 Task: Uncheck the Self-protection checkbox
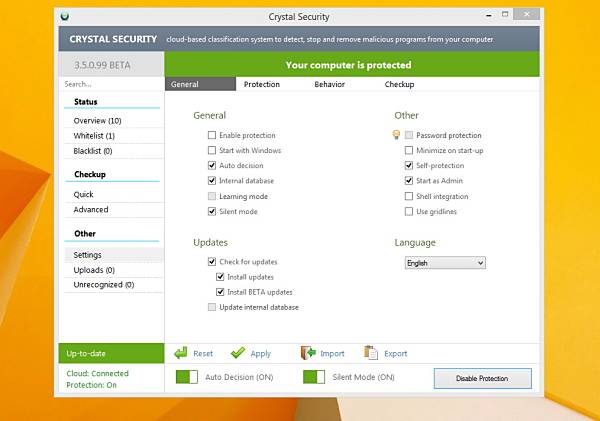tap(409, 165)
